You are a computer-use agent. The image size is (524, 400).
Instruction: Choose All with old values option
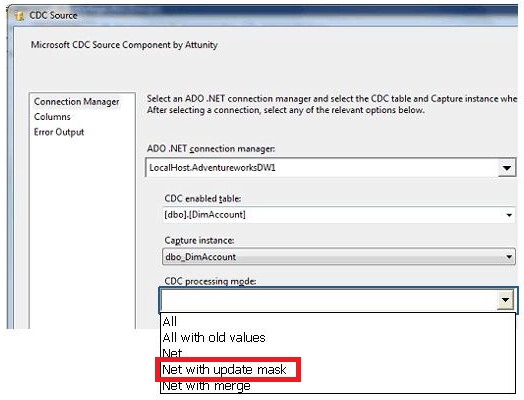point(338,338)
